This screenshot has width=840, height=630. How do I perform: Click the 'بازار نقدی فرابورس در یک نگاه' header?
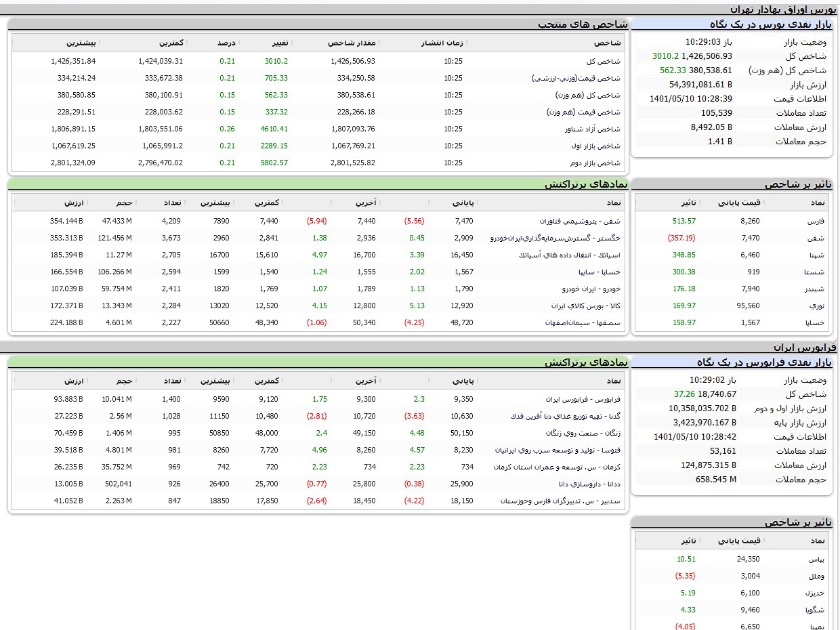(763, 362)
